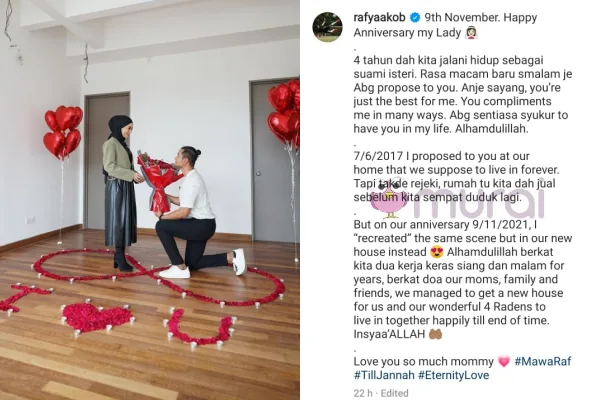Click the rose-petal letter "U" on floor
600x400 pixels.
tap(200, 327)
